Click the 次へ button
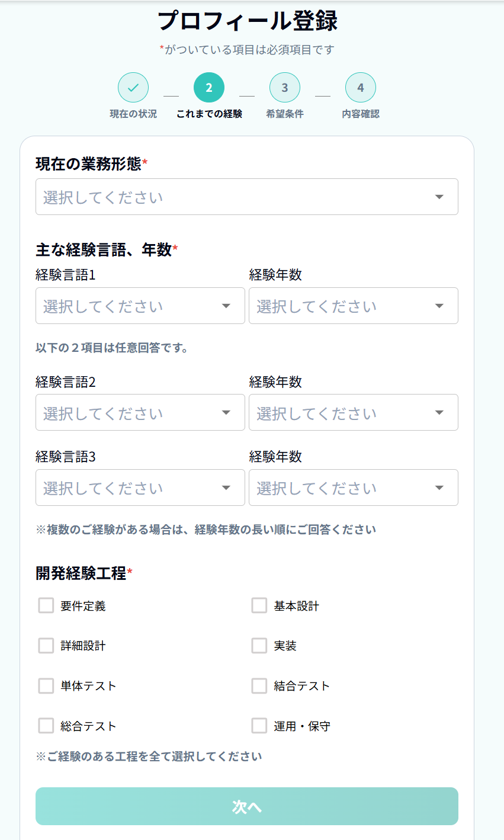The height and width of the screenshot is (840, 504). [246, 806]
